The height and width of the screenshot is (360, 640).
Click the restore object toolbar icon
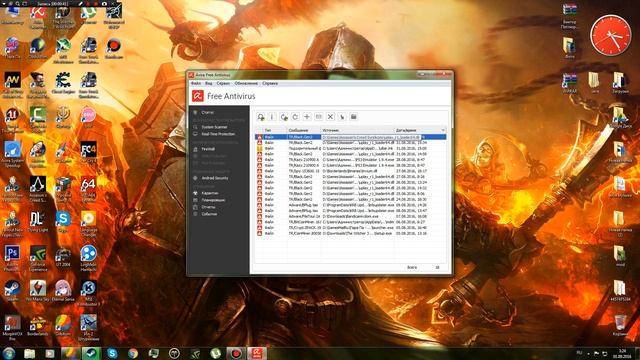284,117
